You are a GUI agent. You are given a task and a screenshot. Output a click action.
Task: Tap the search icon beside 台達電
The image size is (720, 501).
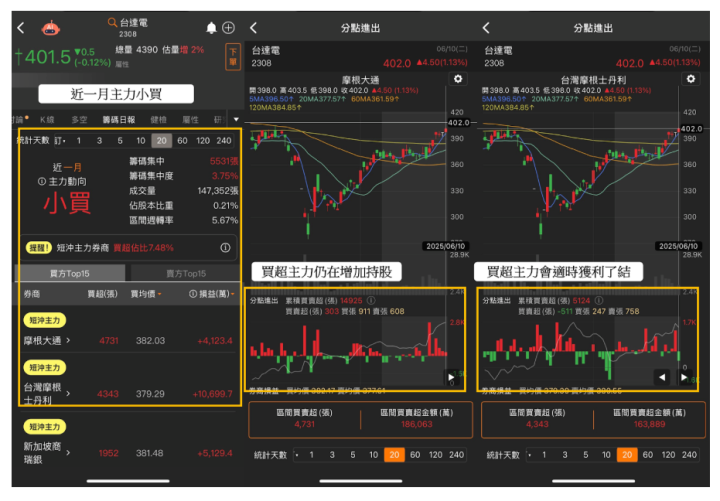coord(112,22)
